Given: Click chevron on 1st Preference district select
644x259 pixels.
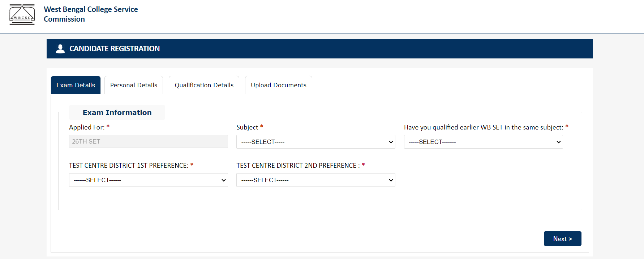Looking at the screenshot, I should [x=223, y=180].
